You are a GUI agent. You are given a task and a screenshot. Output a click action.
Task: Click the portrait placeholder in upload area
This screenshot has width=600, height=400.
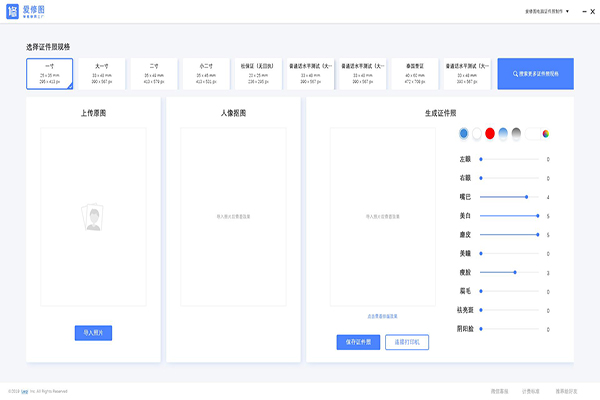coord(93,217)
